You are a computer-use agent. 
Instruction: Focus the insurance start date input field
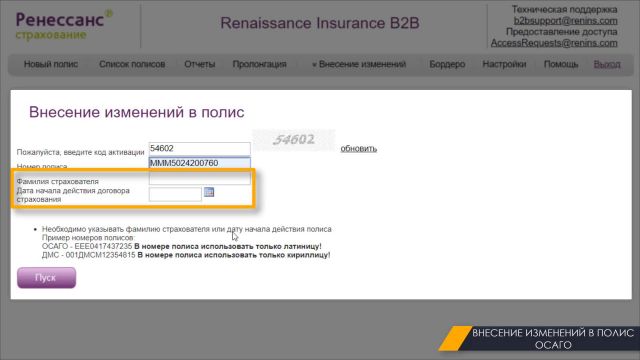point(175,194)
